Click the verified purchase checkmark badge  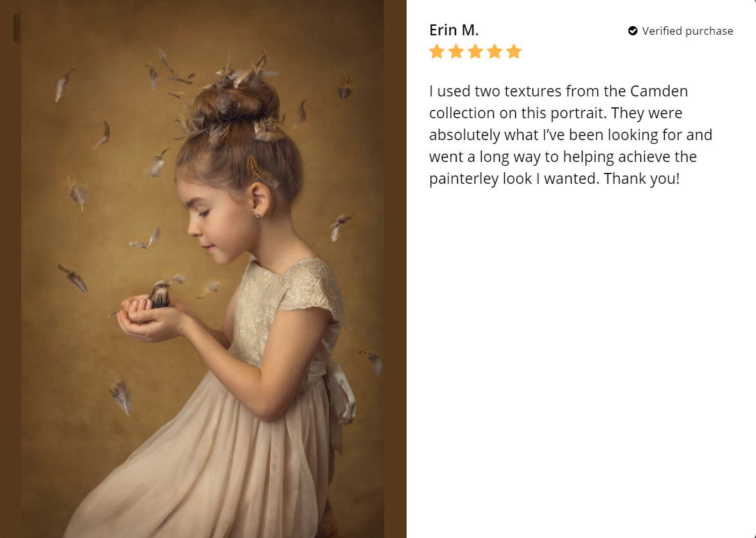633,31
